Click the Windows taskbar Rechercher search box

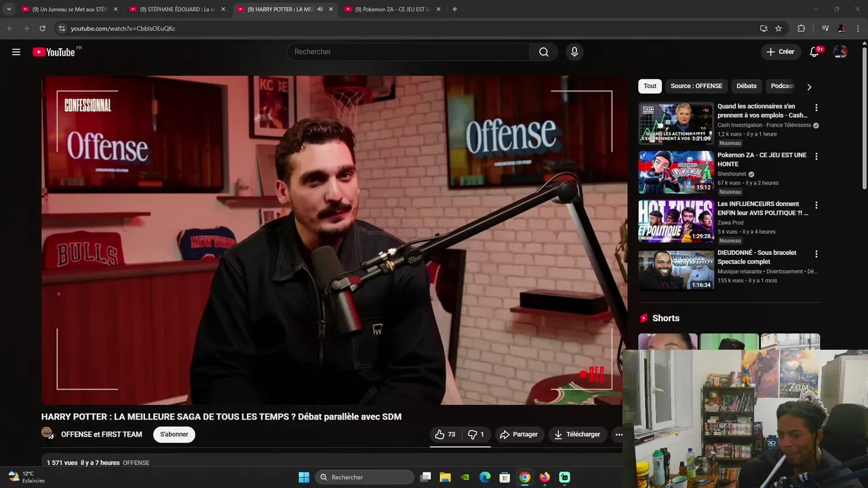(x=365, y=477)
